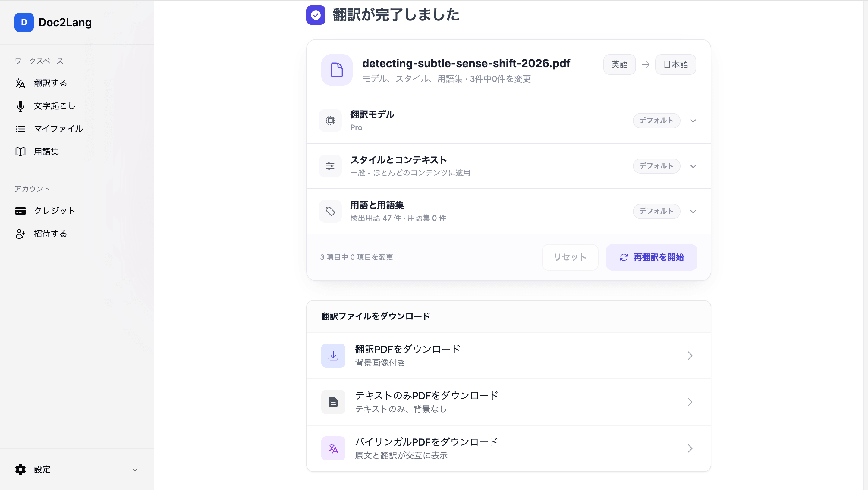
Task: Click デフォルト badge on 翻訳モデル row
Action: tap(656, 121)
